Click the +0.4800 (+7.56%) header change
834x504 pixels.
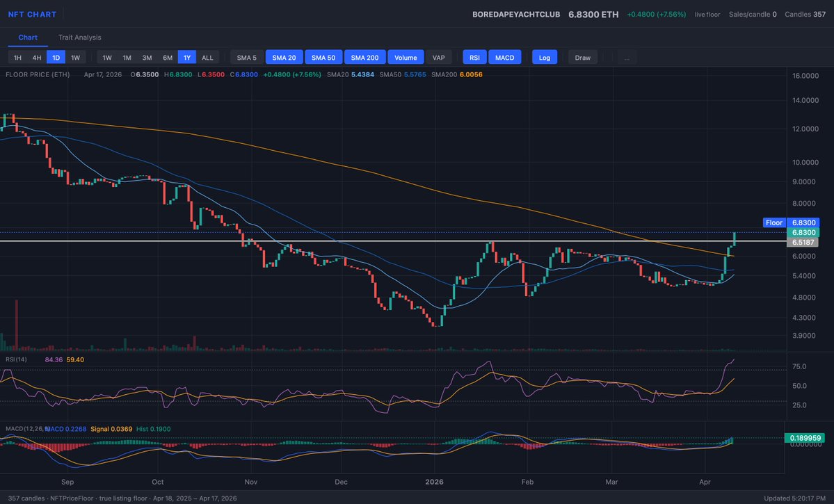657,15
